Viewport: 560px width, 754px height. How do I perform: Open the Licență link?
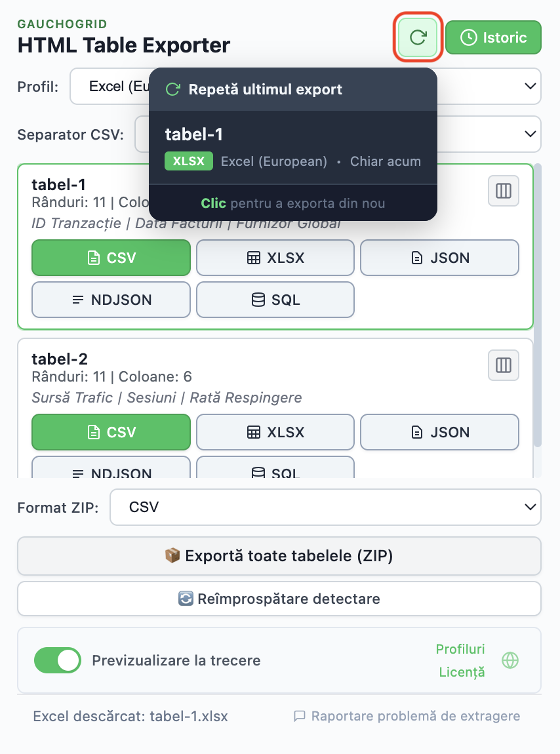462,671
